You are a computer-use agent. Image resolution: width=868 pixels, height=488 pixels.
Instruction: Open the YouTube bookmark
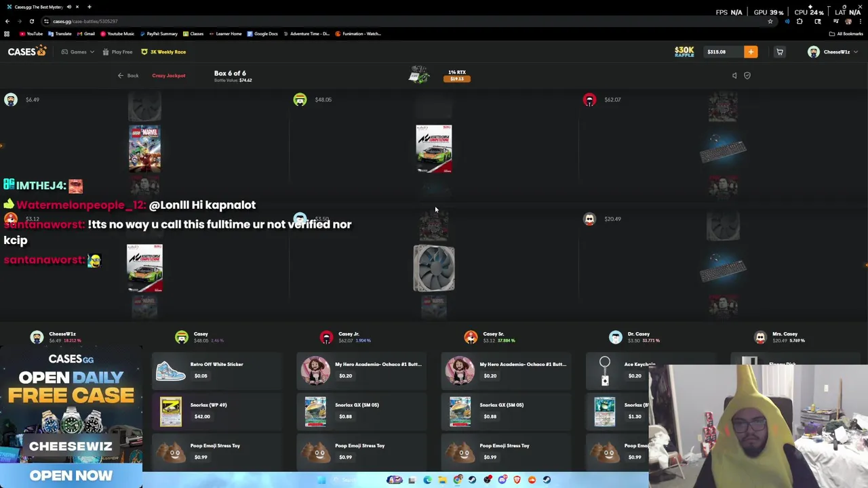tap(32, 33)
